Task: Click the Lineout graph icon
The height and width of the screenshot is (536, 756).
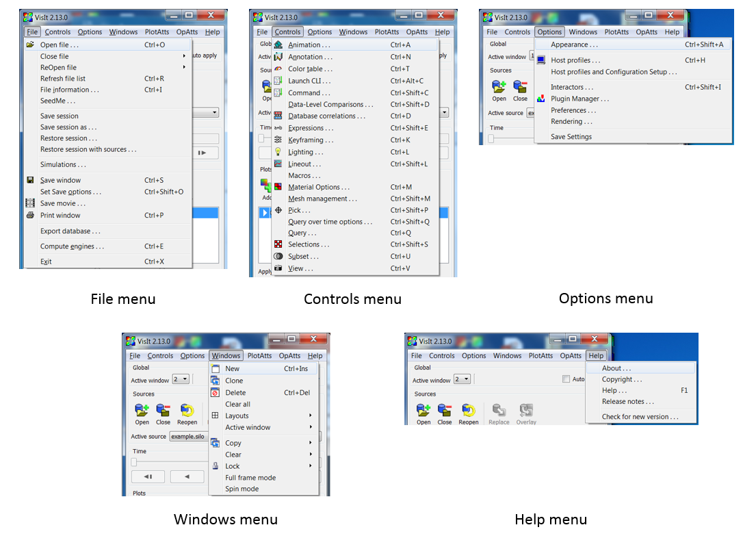Action: tap(278, 164)
